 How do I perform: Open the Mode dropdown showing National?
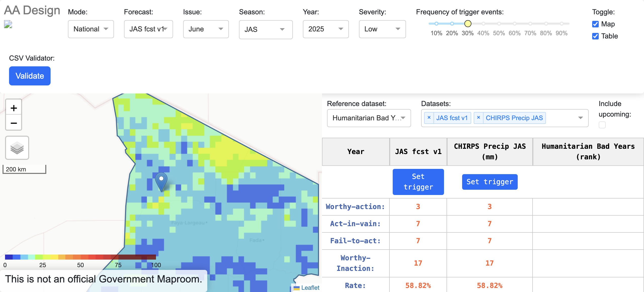pos(91,29)
